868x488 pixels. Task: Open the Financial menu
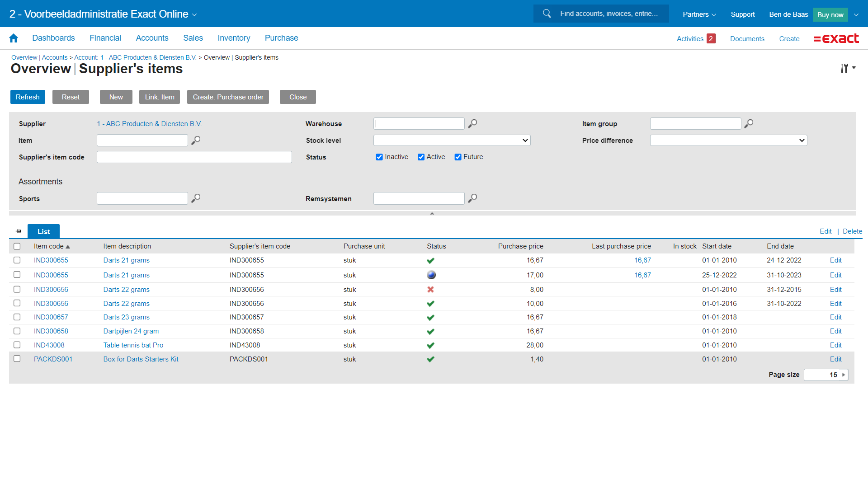pyautogui.click(x=105, y=38)
